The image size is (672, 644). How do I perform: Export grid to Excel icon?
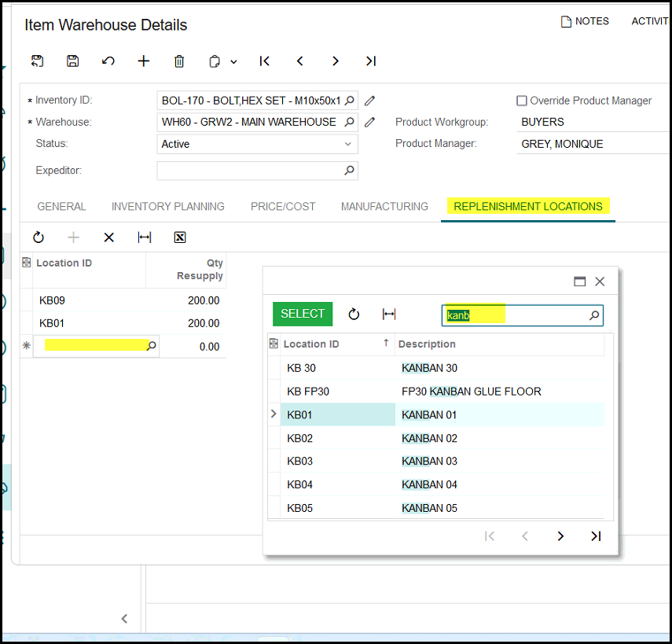180,237
